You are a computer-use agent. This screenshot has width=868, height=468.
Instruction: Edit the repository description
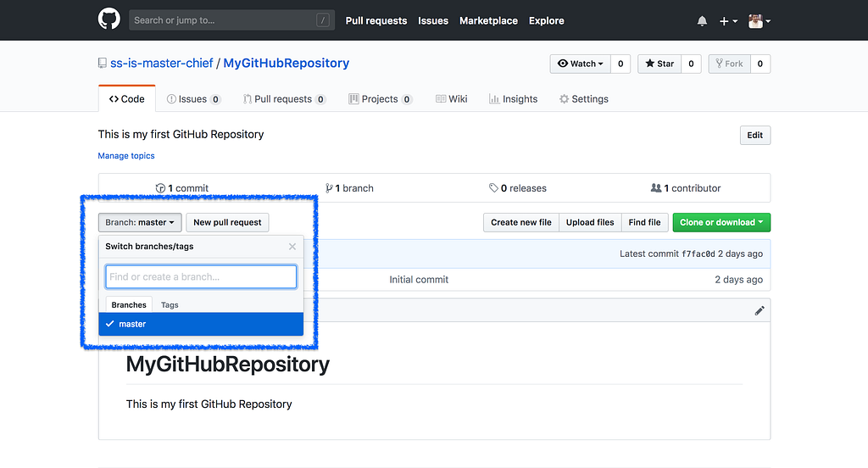click(x=755, y=135)
